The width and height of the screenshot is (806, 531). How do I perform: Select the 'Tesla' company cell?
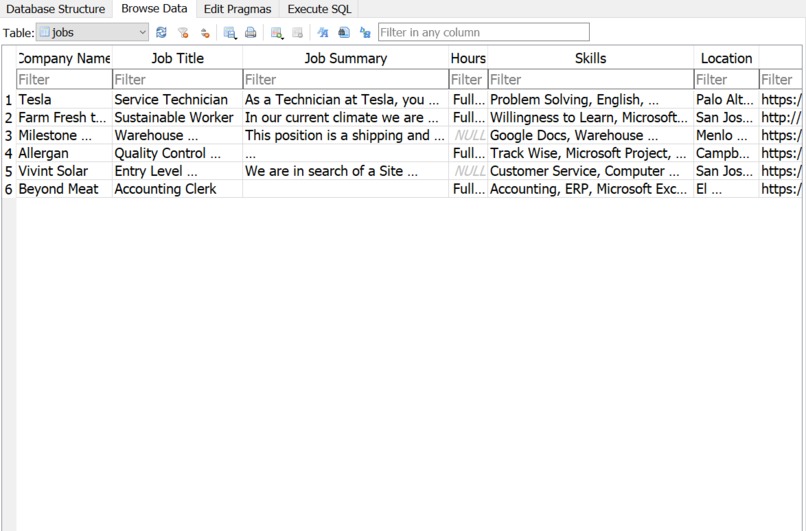pyautogui.click(x=64, y=100)
